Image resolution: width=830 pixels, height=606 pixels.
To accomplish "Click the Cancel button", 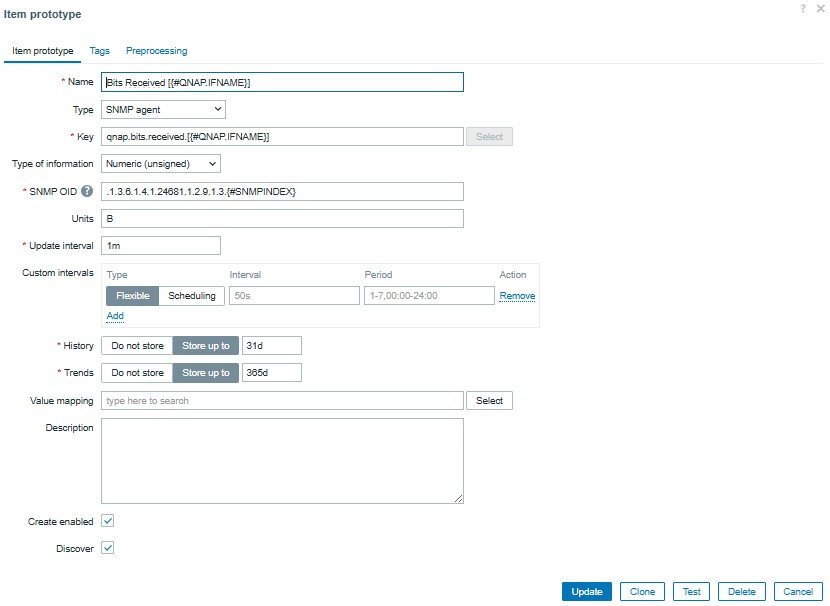I will pyautogui.click(x=798, y=592).
